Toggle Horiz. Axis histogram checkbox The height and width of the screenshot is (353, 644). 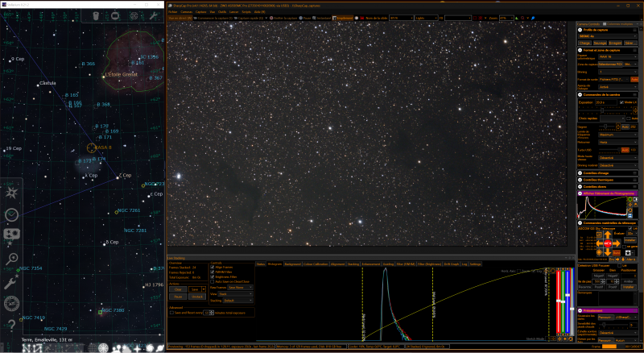tap(518, 271)
